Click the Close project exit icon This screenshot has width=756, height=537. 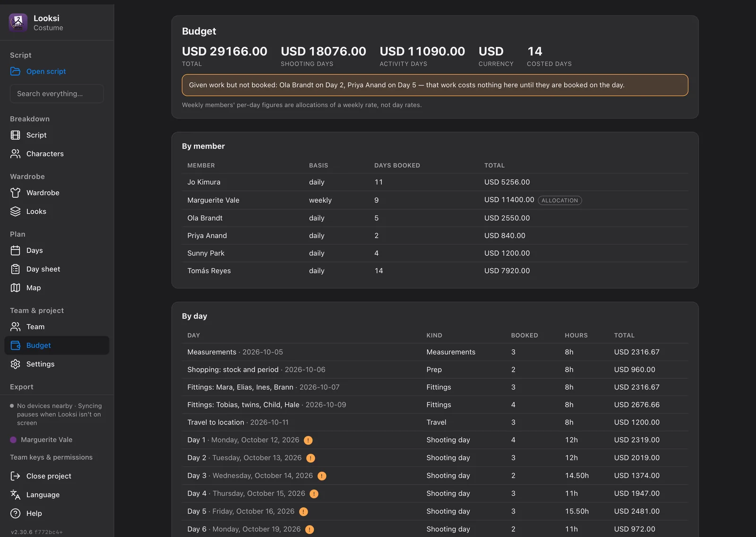16,476
